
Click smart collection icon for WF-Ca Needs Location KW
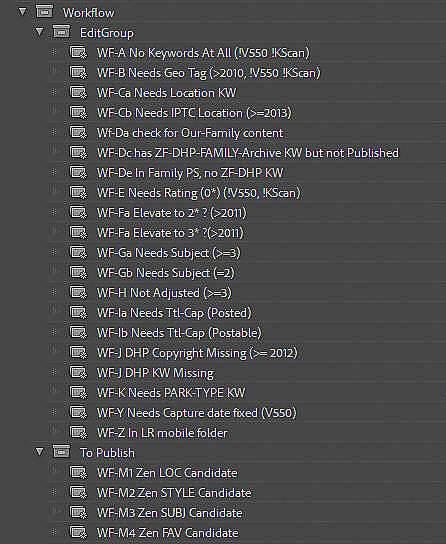(x=78, y=93)
